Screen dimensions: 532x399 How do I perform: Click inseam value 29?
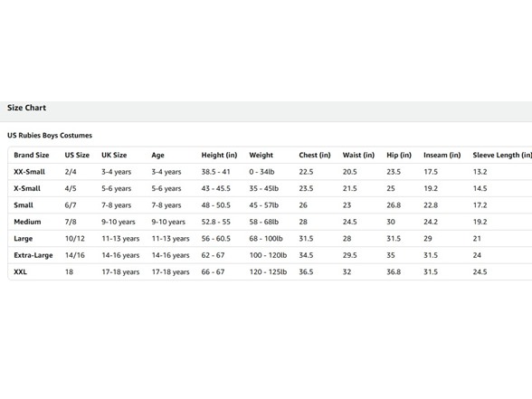click(x=427, y=238)
